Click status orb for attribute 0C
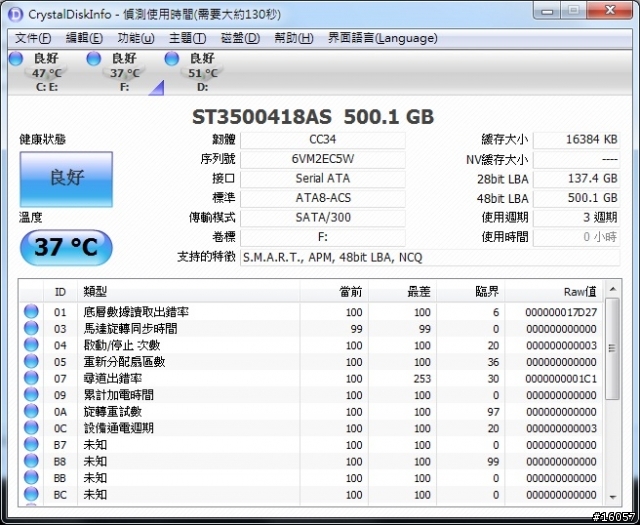Viewport: 640px width, 525px height. [x=31, y=428]
